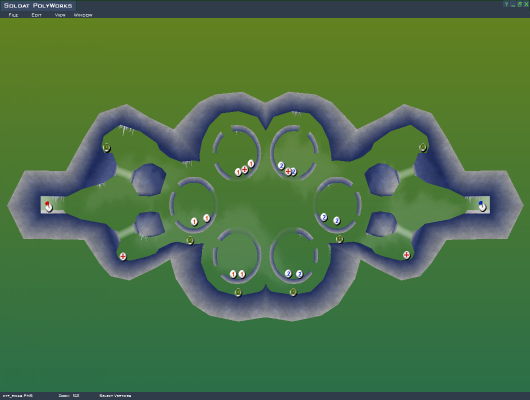Select the blue flag spawn marker

482,206
